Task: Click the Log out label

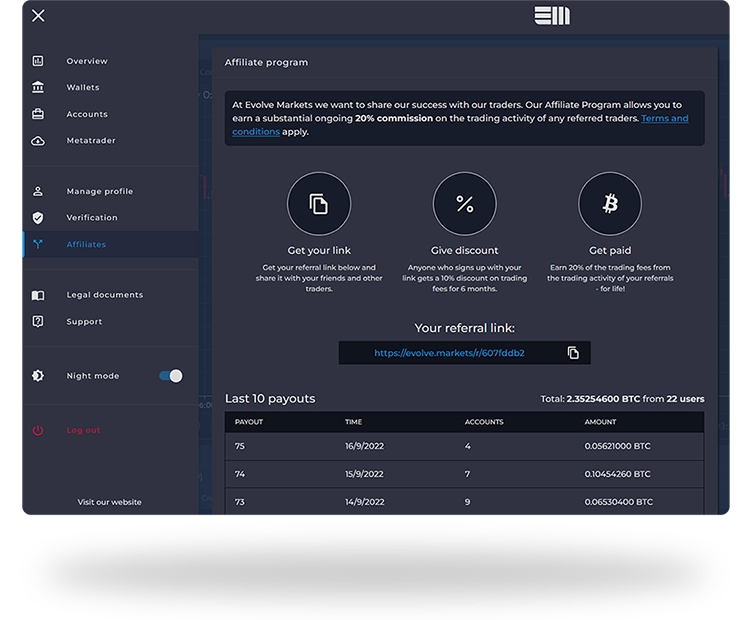Action: coord(83,430)
